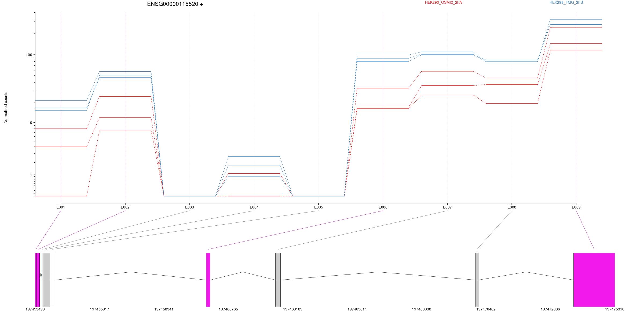644x322 pixels.
Task: Click the top blue line segment at E004
Action: 254,156
